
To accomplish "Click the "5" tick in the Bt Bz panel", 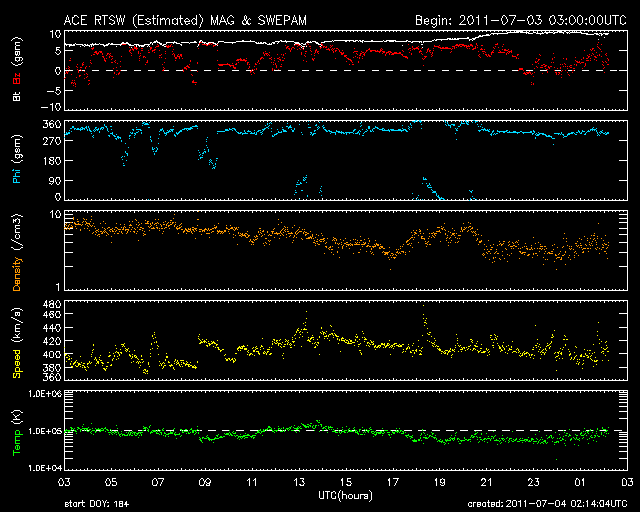I will coord(58,51).
